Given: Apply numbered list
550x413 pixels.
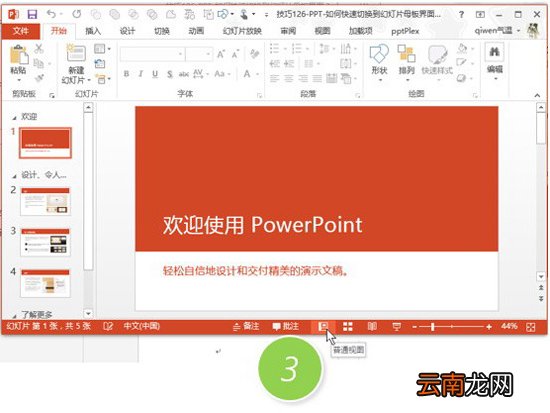Looking at the screenshot, I should point(297,49).
